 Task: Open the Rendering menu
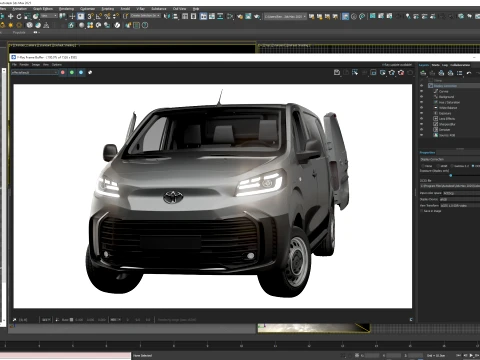66,9
